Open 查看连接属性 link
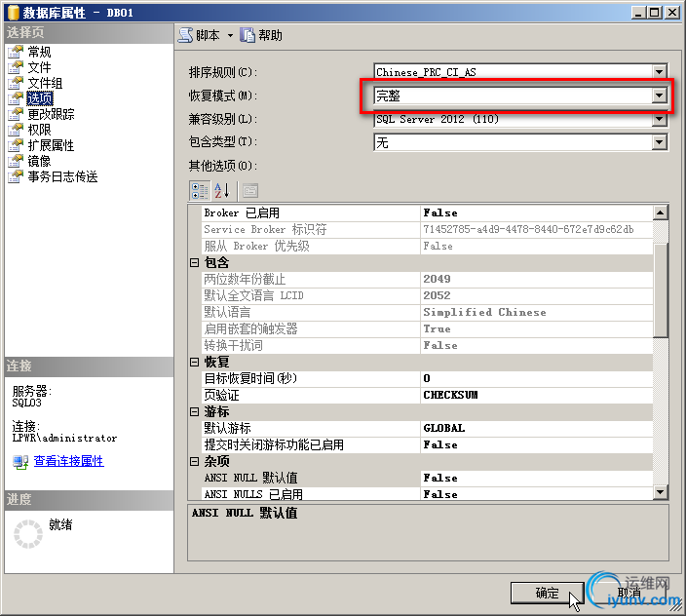This screenshot has height=616, width=686. pyautogui.click(x=68, y=461)
